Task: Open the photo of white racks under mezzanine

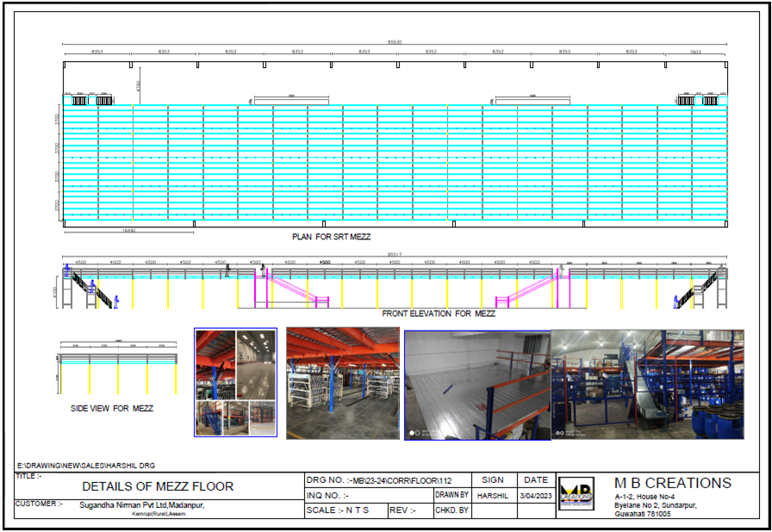Action: 342,383
